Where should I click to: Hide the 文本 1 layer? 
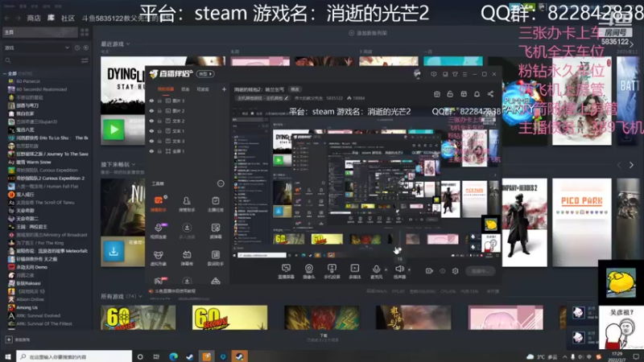[x=151, y=131]
